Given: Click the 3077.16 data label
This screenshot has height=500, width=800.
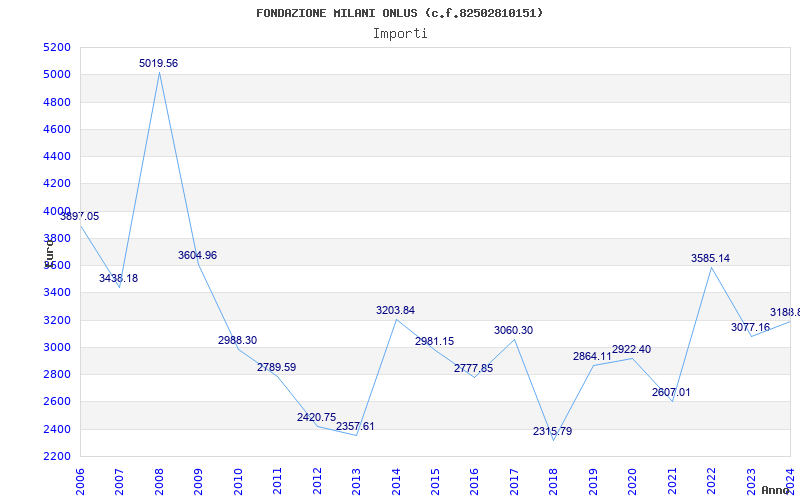Looking at the screenshot, I should pyautogui.click(x=751, y=328).
